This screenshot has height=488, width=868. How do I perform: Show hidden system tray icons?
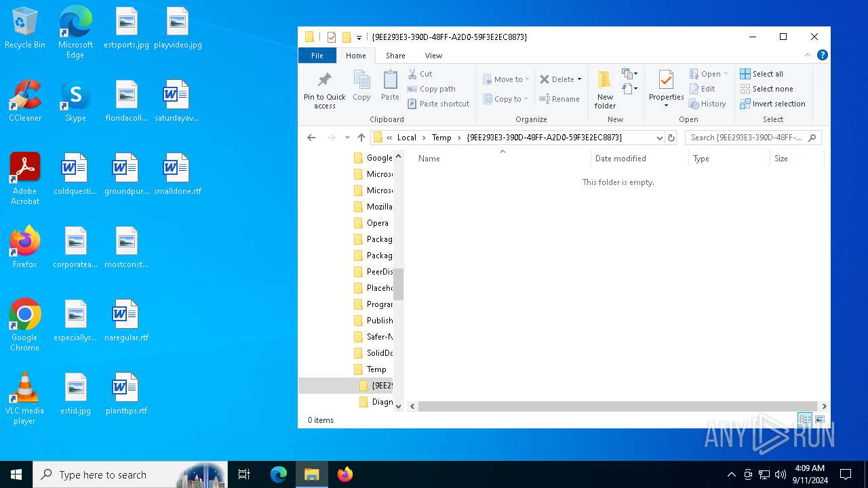[731, 474]
